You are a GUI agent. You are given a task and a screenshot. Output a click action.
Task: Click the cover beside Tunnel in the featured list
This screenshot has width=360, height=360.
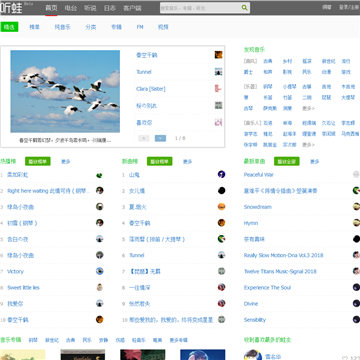tap(218, 72)
